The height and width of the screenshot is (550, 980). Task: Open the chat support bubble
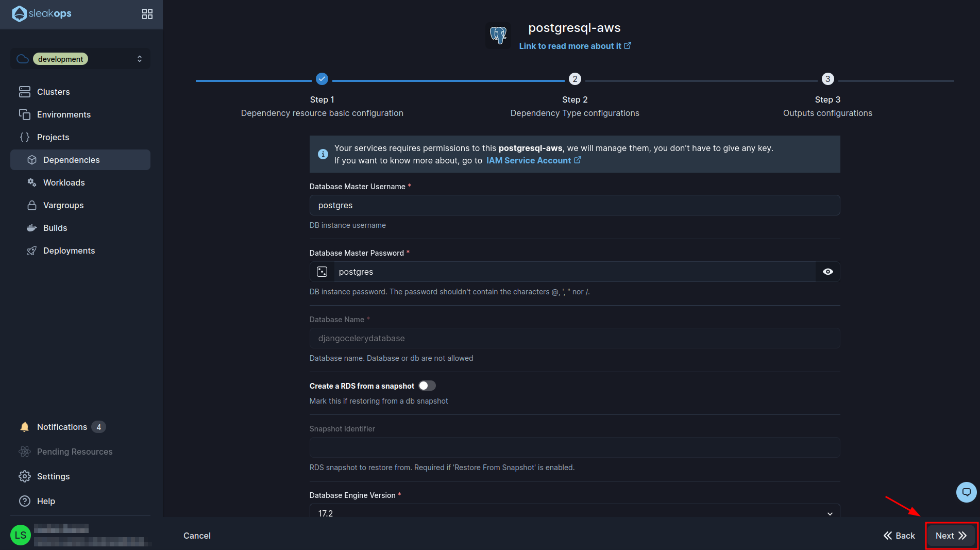tap(967, 492)
